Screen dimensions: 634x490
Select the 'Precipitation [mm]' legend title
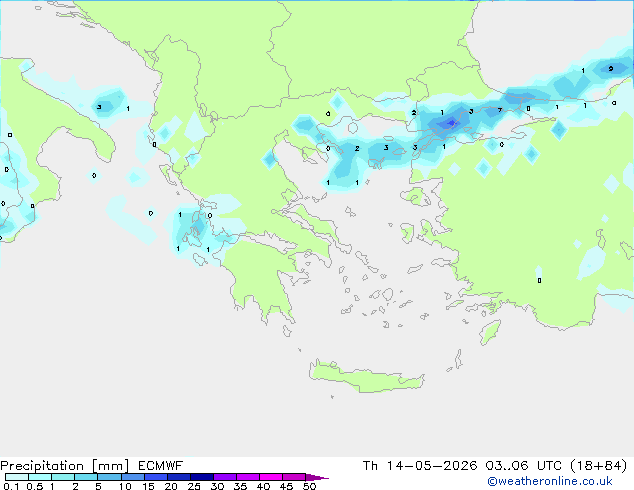tap(65, 466)
